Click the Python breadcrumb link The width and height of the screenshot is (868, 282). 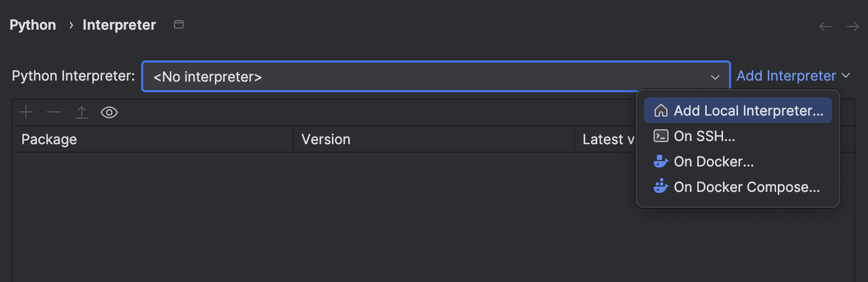point(33,25)
